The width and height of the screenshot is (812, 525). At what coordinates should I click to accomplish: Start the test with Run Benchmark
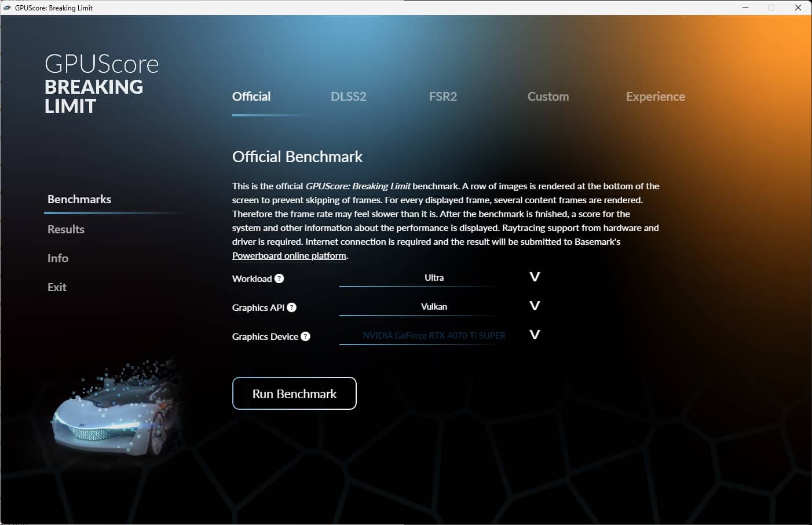294,394
